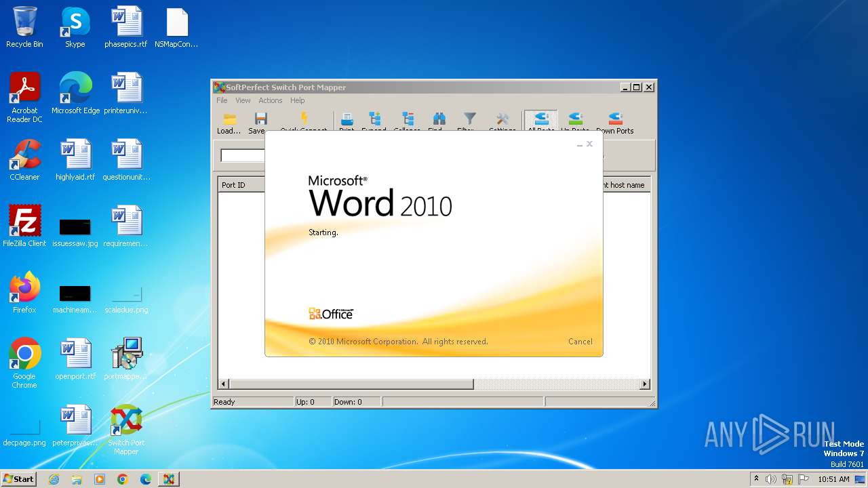
Task: Click the Port ID column header
Action: pos(242,185)
